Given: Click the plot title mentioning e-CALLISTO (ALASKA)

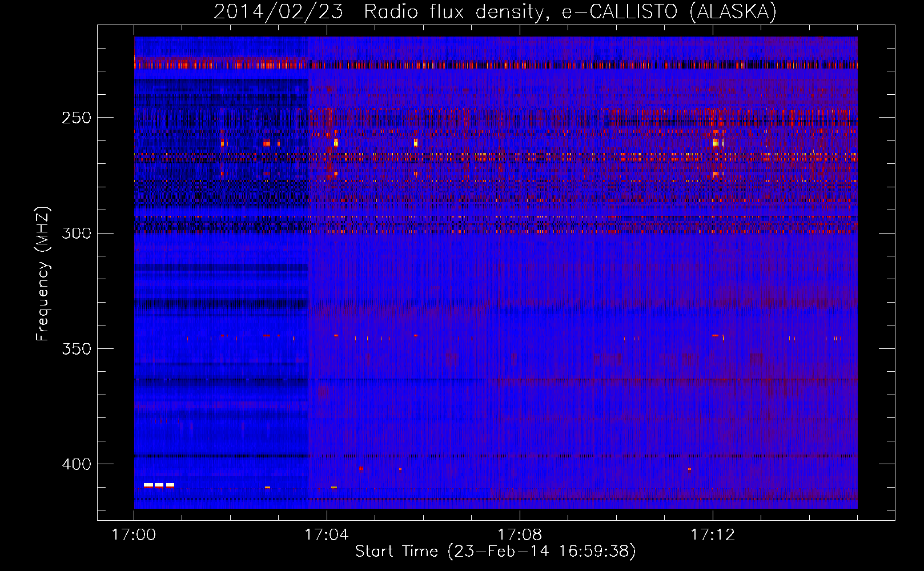Looking at the screenshot, I should click(495, 11).
